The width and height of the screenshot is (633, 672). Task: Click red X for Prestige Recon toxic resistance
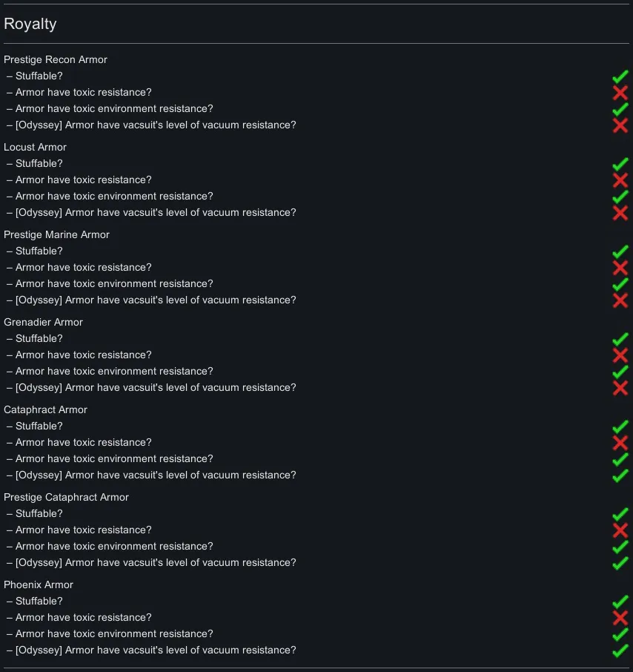[620, 93]
